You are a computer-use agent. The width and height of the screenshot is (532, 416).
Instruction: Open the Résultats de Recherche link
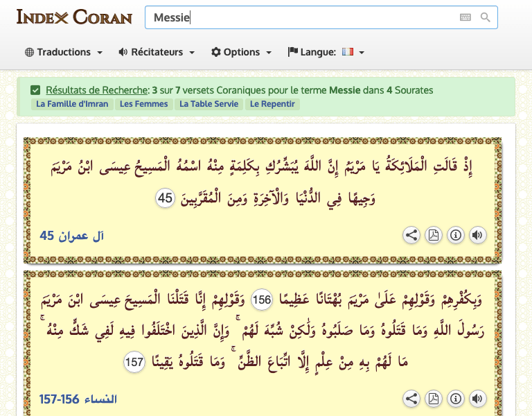coord(97,90)
